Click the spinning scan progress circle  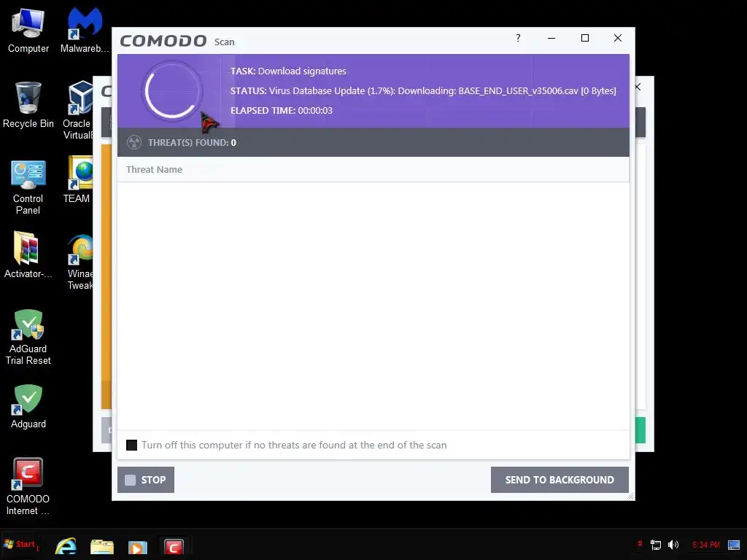pos(172,90)
